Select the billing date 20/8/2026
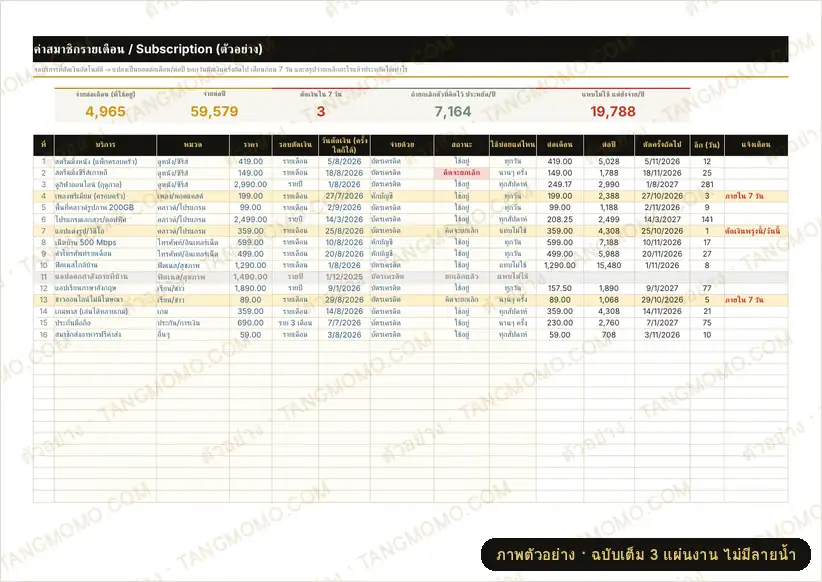The height and width of the screenshot is (582, 822). [344, 254]
